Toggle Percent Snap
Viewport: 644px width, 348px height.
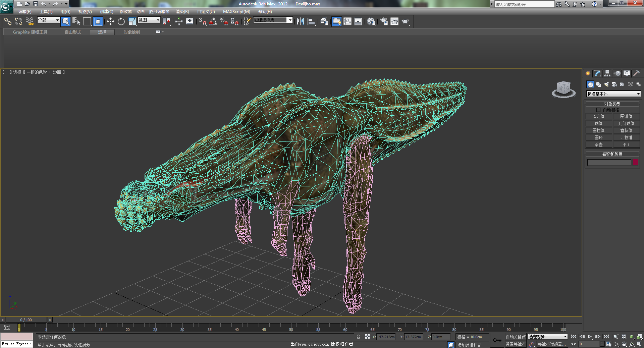pyautogui.click(x=224, y=21)
